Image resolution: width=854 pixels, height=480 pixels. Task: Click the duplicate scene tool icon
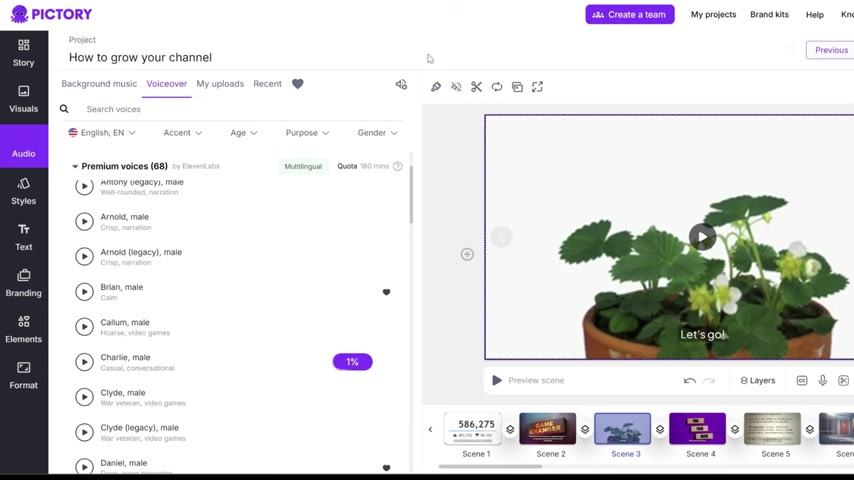517,87
